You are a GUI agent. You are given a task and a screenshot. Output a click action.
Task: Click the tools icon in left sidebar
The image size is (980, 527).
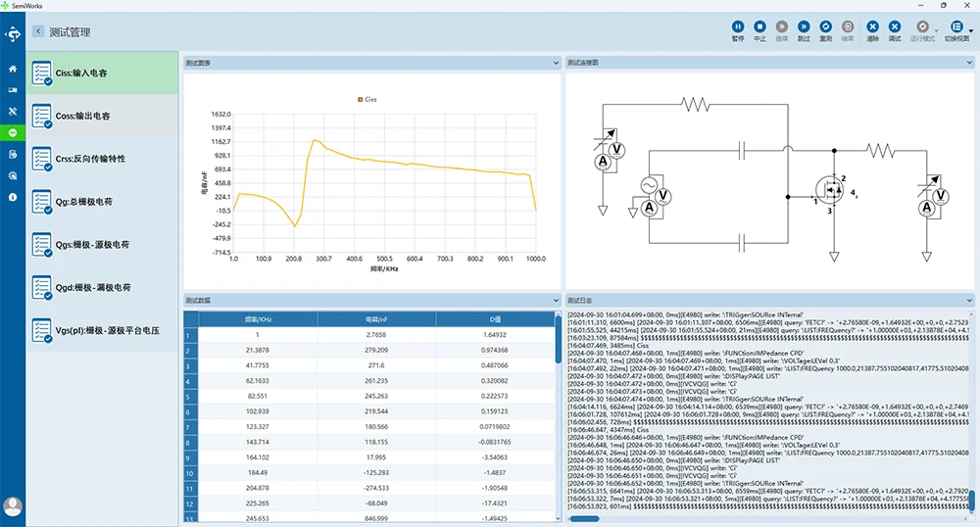coord(13,112)
